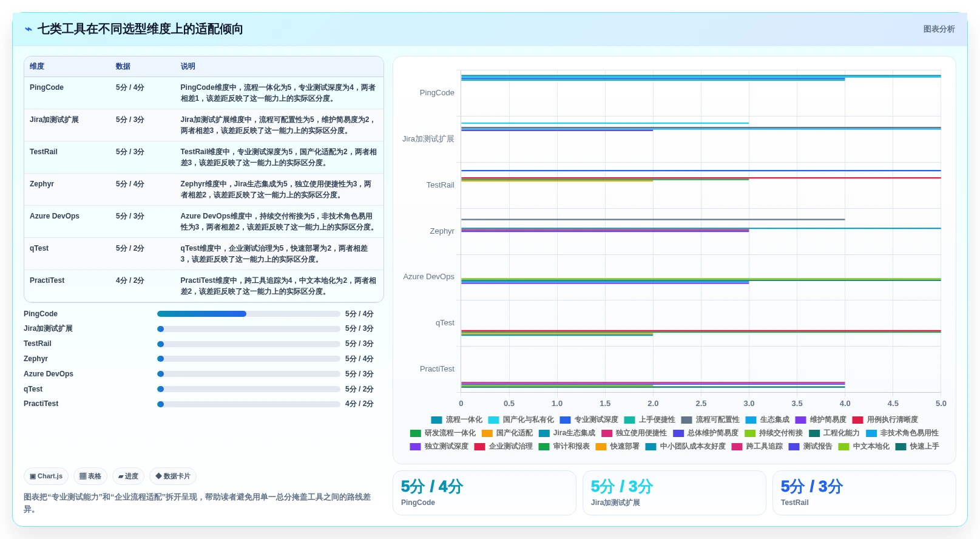Click the 5.0 tick on chart x-axis
The height and width of the screenshot is (539, 980).
941,404
